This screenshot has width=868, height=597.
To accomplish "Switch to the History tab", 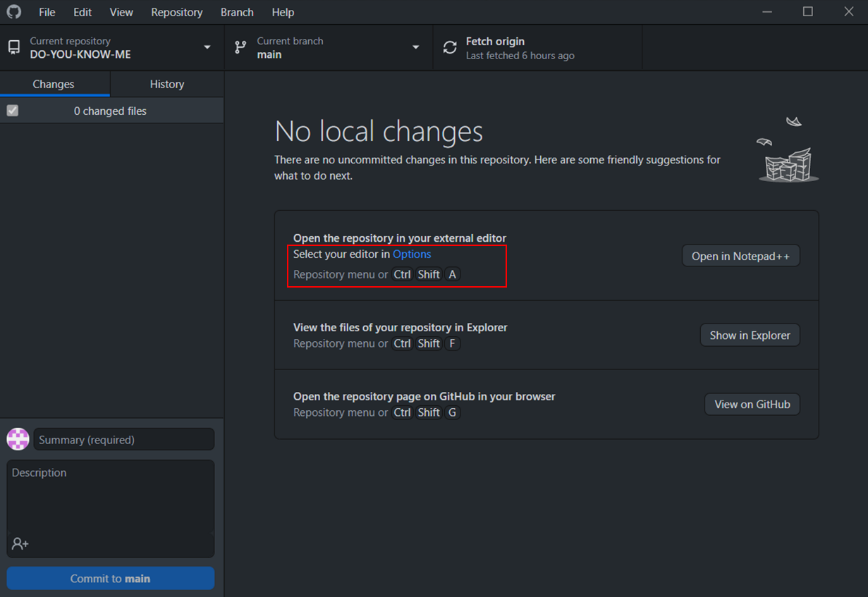I will tap(167, 84).
